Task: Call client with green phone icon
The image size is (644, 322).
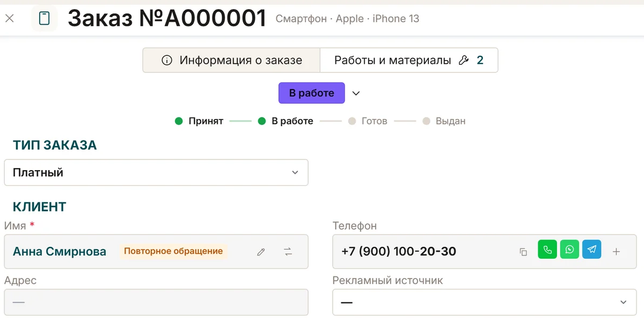Action: click(547, 250)
